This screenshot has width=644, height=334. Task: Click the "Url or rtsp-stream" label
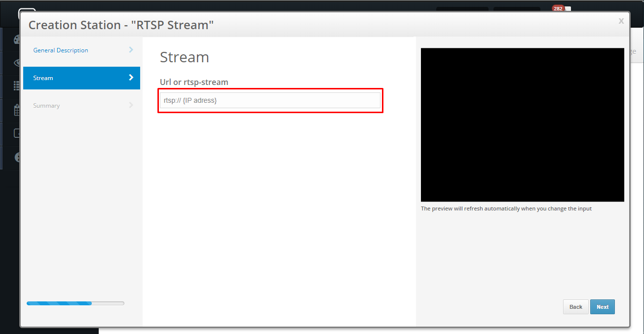point(194,82)
